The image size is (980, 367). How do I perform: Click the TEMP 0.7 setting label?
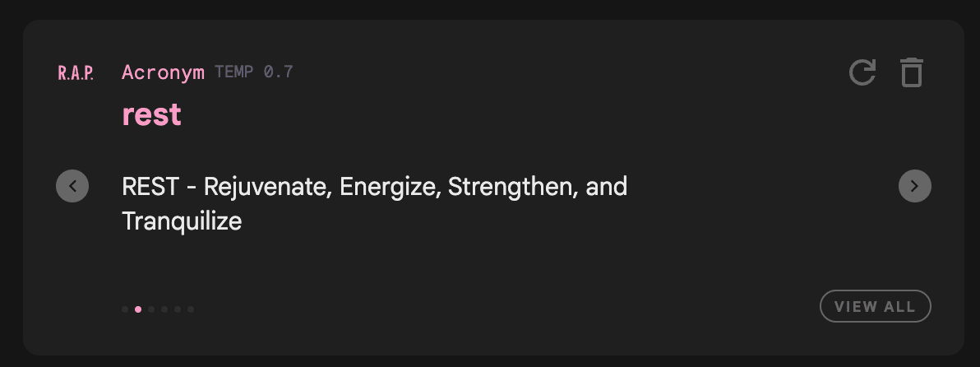point(254,72)
